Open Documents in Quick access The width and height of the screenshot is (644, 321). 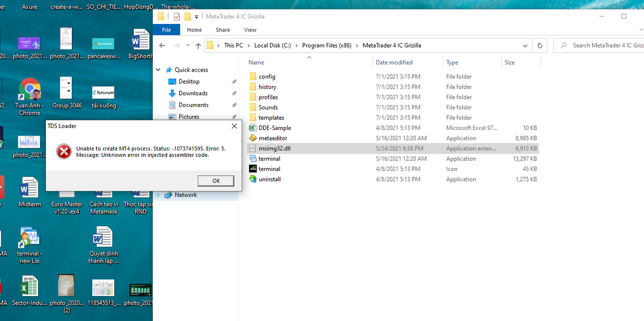pyautogui.click(x=193, y=105)
